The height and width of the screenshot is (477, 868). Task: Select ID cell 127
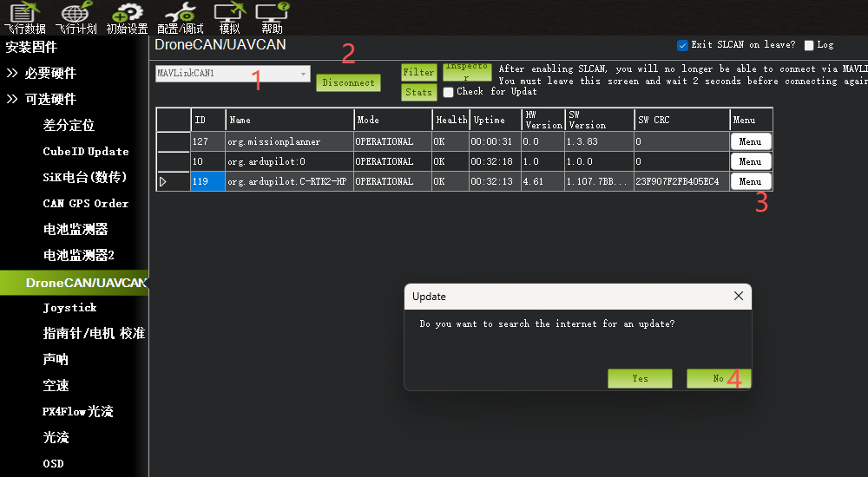(x=207, y=141)
